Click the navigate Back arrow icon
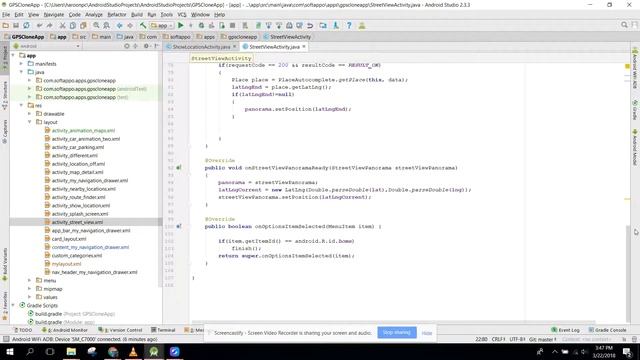Image resolution: width=640 pixels, height=360 pixels. (120, 25)
